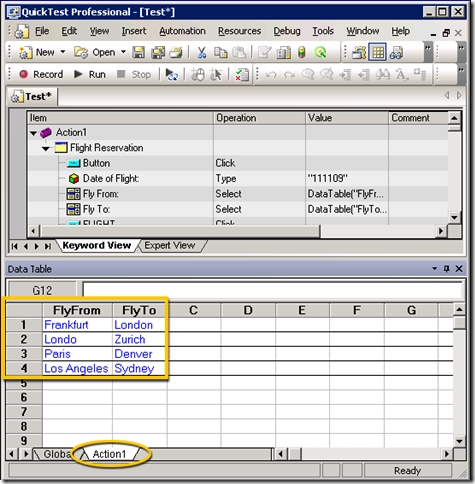Click the Cut scissors icon

(x=202, y=52)
